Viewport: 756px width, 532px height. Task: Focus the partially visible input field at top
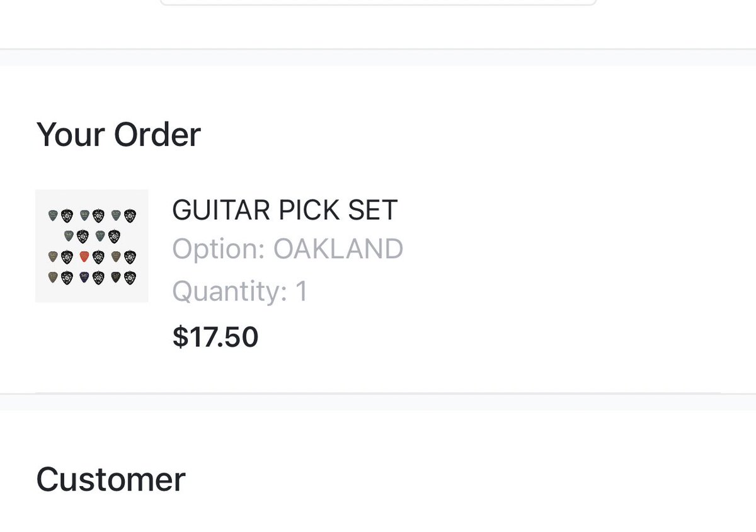click(378, 3)
